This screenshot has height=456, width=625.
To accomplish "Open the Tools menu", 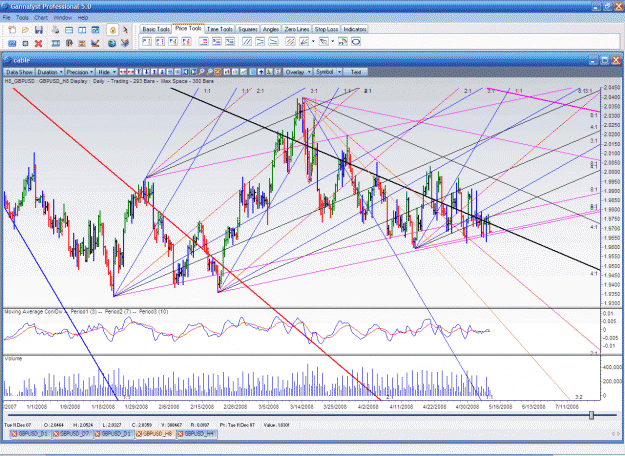I will click(x=22, y=18).
